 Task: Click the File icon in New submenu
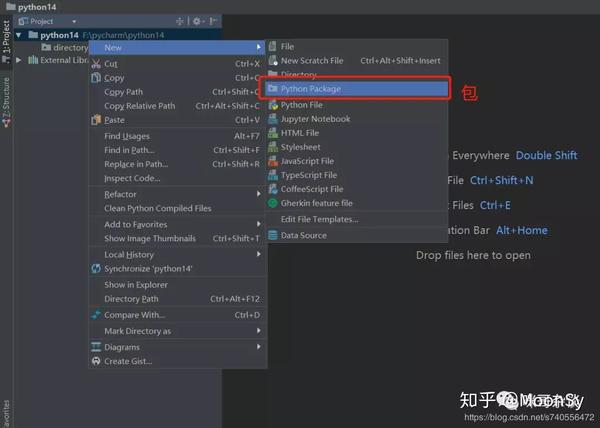272,47
